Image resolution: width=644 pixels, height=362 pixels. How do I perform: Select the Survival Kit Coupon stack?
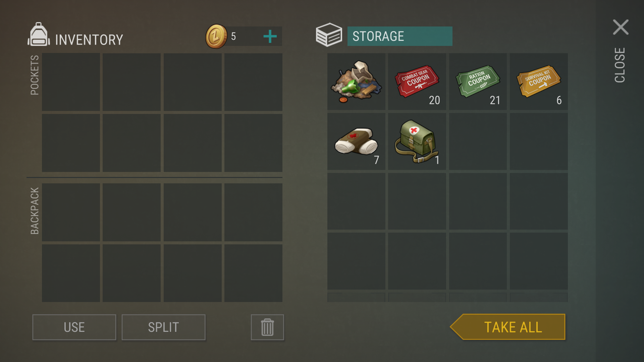click(539, 81)
